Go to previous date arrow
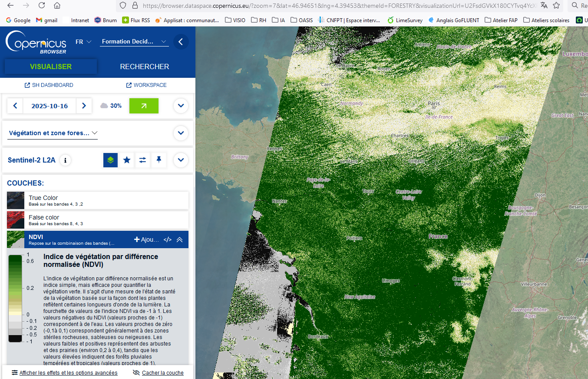This screenshot has width=588, height=379. 15,106
